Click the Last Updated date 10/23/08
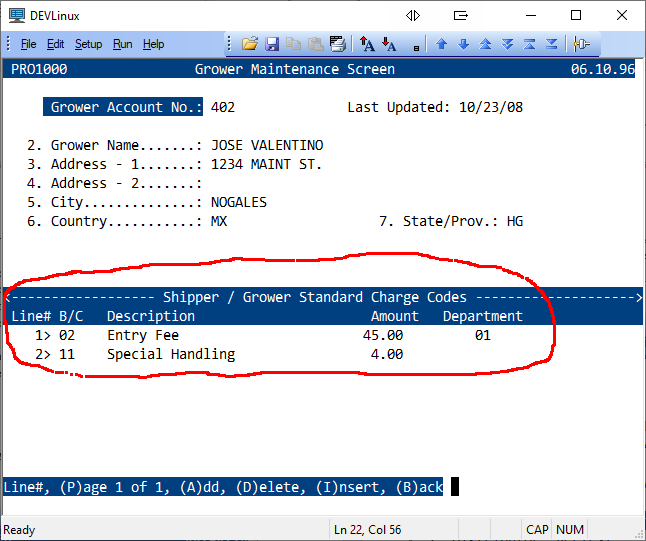Image resolution: width=646 pixels, height=541 pixels. pyautogui.click(x=491, y=107)
